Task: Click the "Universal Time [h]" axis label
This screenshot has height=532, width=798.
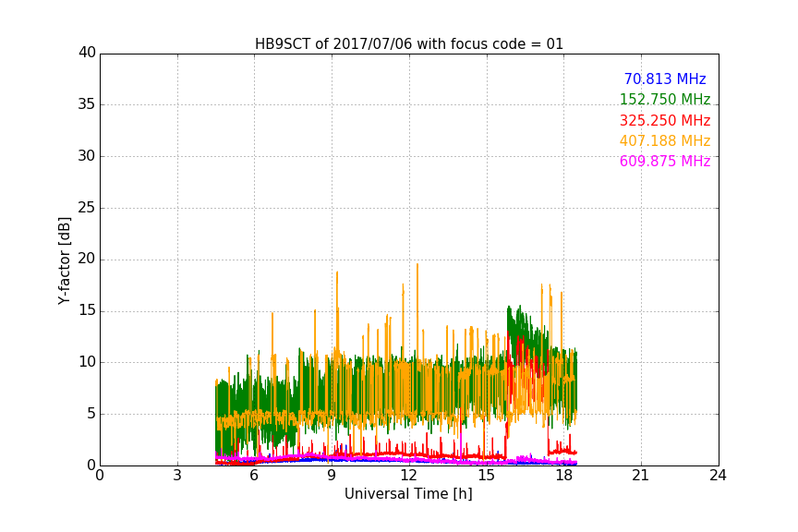Action: coord(408,494)
